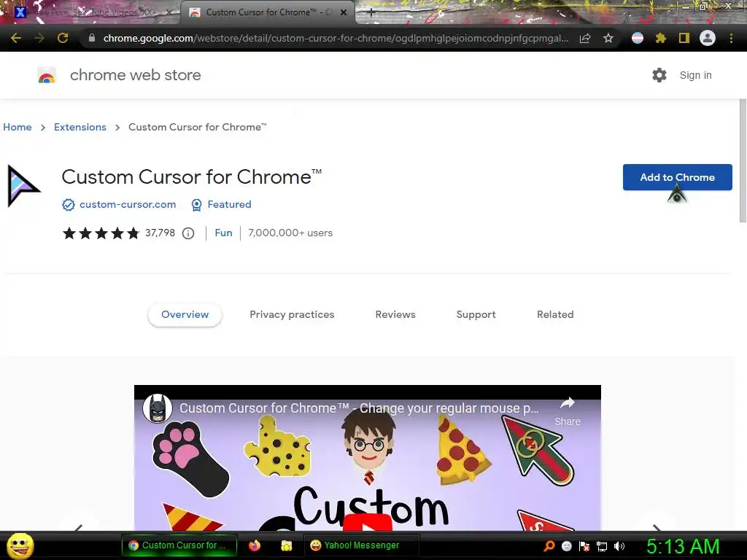Open the Related tab
Viewport: 747px width, 560px height.
(x=555, y=315)
